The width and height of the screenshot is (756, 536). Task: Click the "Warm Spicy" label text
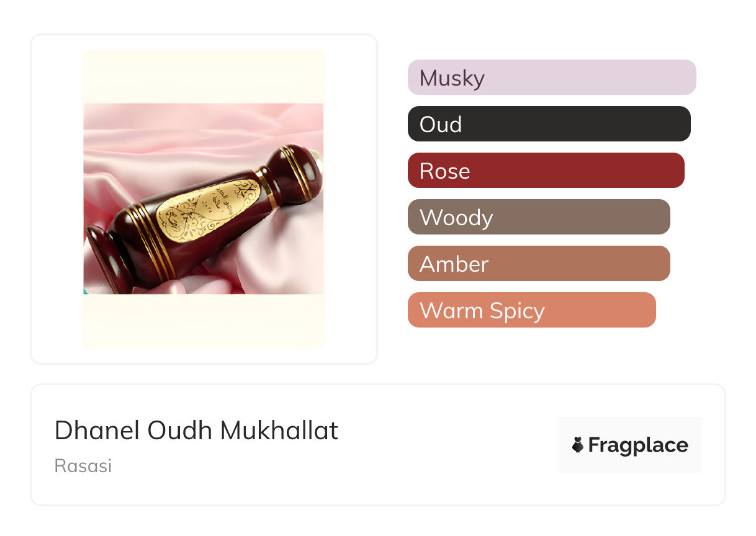[482, 311]
